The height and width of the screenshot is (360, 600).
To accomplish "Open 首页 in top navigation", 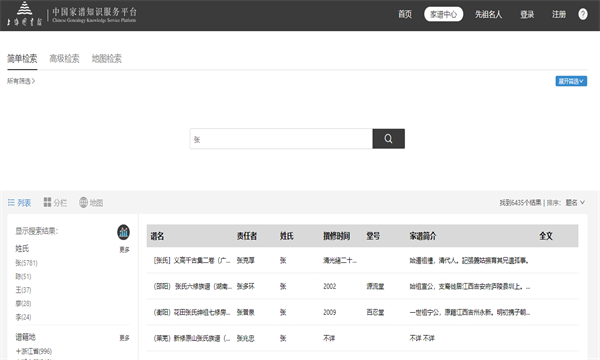I will (405, 15).
